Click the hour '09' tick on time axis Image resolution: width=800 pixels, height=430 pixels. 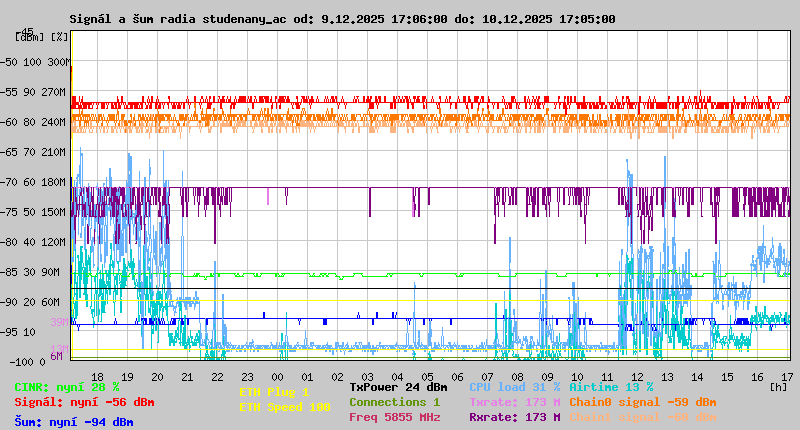coord(547,377)
